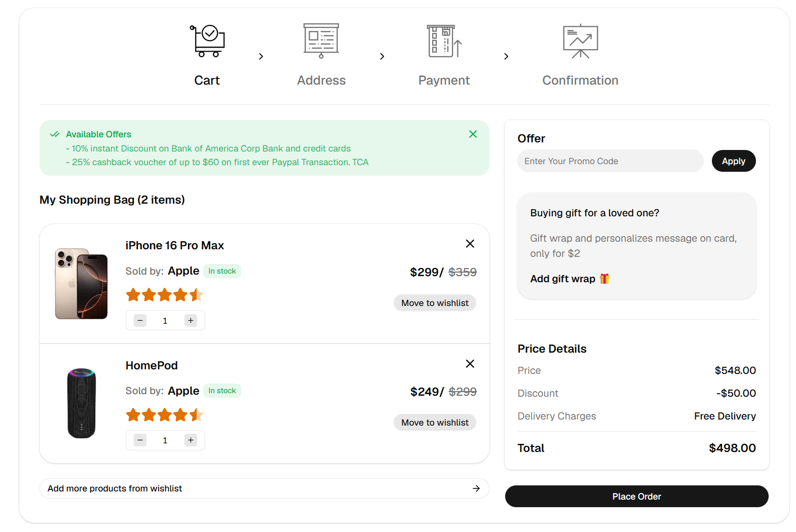Click the Total amount $498.00
Viewport: 796px width, 532px height.
pyautogui.click(x=732, y=448)
